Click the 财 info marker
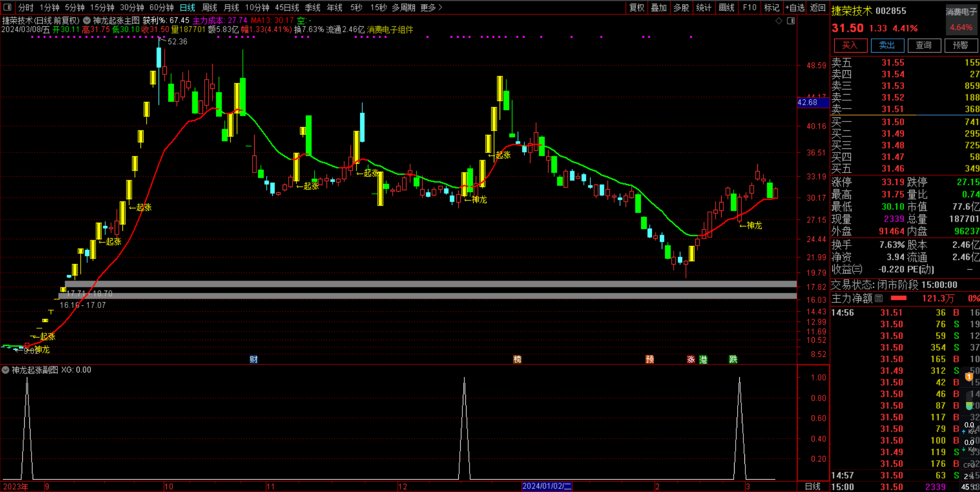 254,359
